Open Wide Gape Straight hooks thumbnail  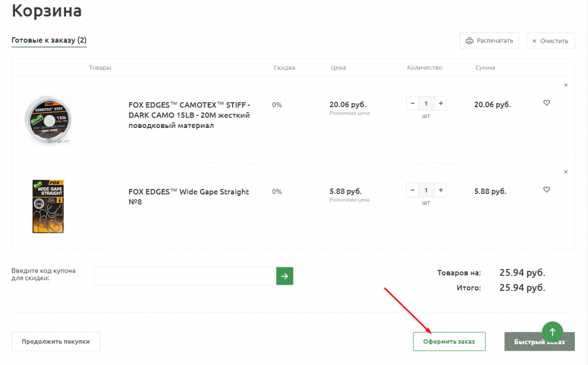[48, 207]
